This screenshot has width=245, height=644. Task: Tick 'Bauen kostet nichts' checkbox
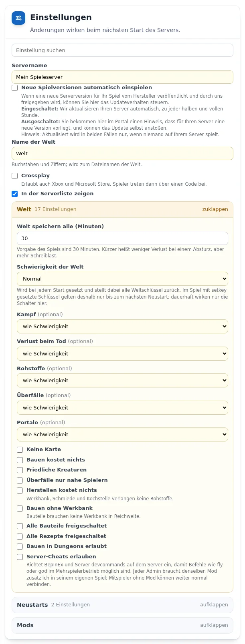coord(20,460)
